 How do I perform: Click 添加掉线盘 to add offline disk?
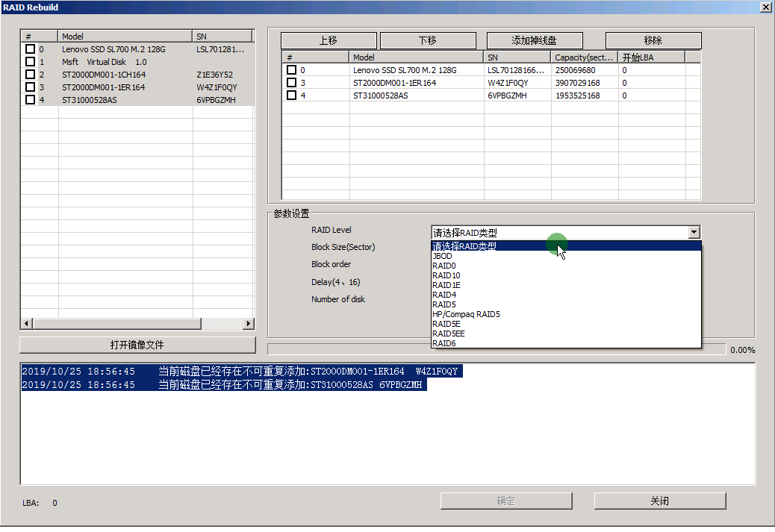[534, 40]
